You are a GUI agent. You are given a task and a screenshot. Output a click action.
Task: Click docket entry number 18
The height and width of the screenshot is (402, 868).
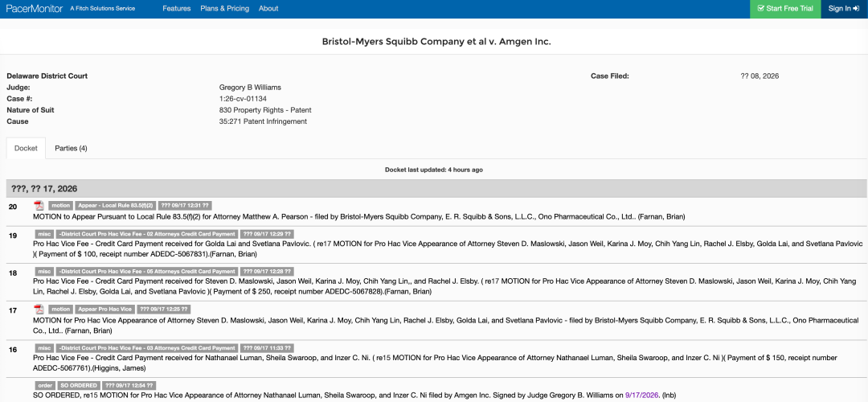point(14,273)
